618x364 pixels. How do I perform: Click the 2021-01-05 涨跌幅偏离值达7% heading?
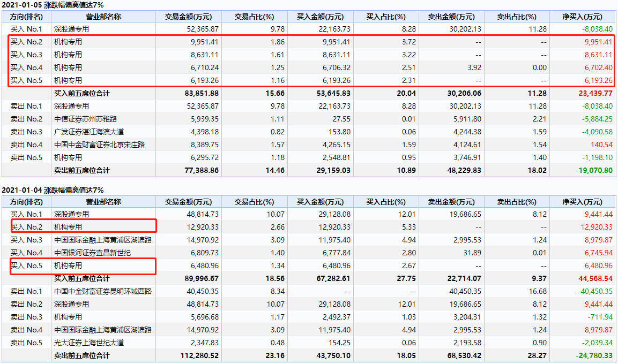point(53,5)
